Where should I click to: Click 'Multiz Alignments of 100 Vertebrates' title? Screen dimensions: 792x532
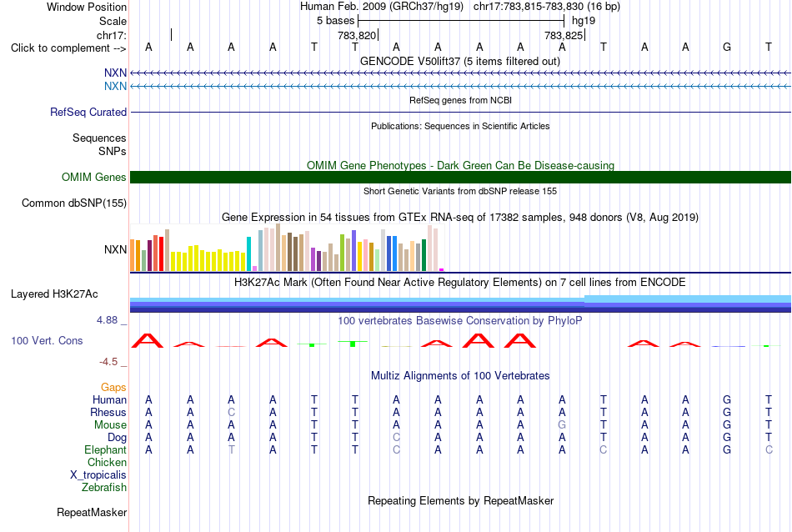(x=460, y=376)
